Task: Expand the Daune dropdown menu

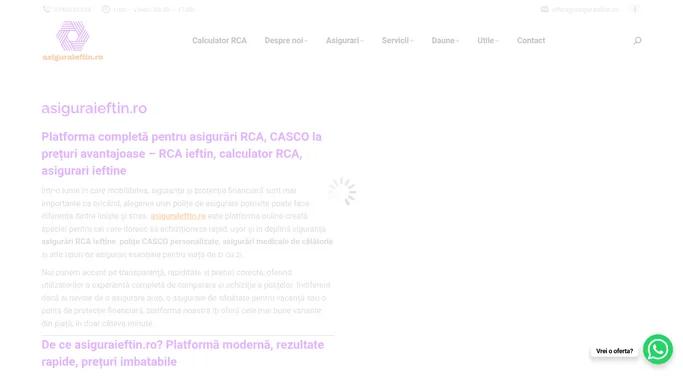Action: [x=445, y=40]
